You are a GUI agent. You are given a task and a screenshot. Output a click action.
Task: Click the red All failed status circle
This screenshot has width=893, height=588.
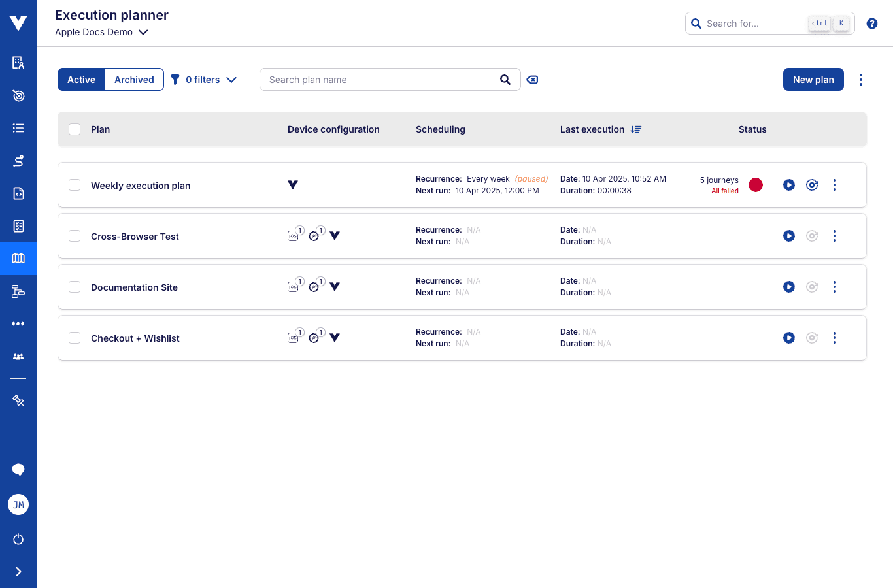(756, 185)
